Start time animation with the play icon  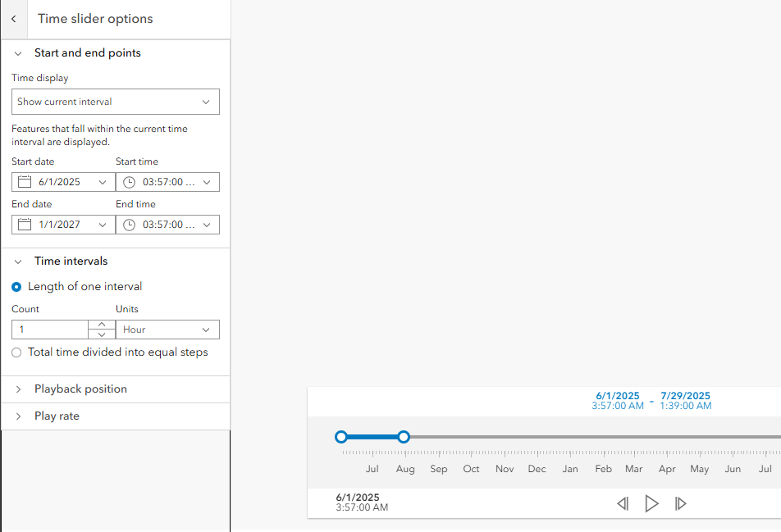[x=651, y=503]
